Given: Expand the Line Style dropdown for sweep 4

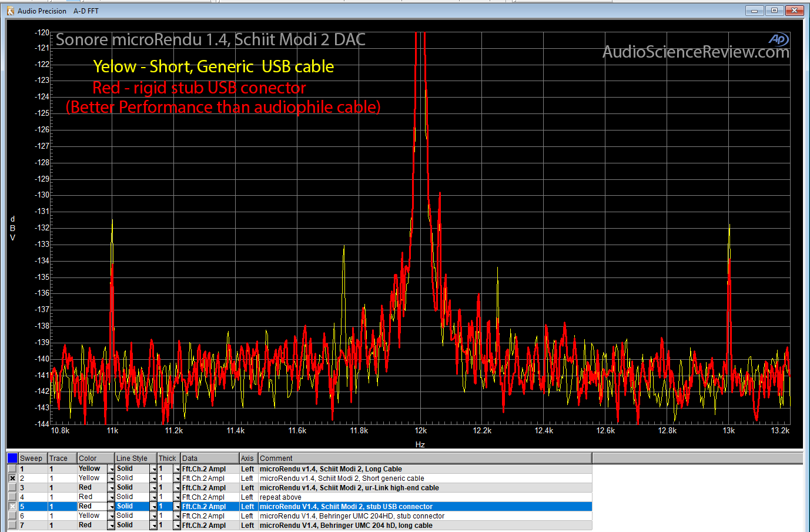Looking at the screenshot, I should pyautogui.click(x=153, y=497).
